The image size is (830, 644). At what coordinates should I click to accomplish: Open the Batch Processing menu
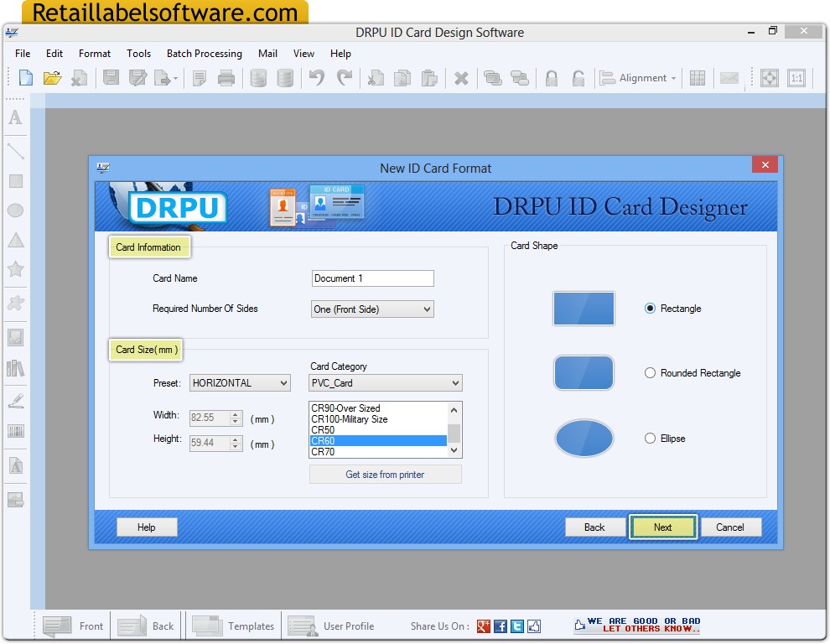[x=205, y=54]
